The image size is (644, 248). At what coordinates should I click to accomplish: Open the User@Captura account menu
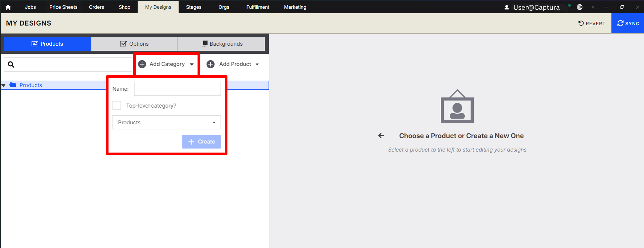pyautogui.click(x=532, y=7)
